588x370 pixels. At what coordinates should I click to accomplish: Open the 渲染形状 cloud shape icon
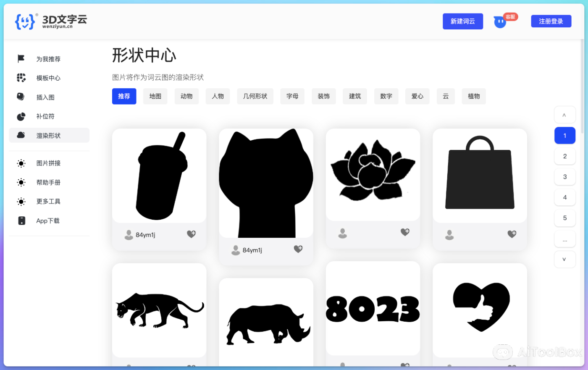(21, 135)
